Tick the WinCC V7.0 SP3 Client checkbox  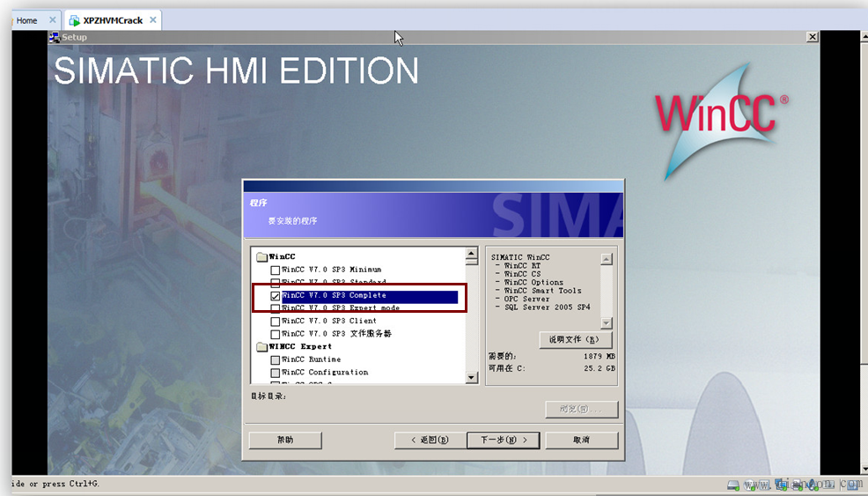click(x=276, y=322)
